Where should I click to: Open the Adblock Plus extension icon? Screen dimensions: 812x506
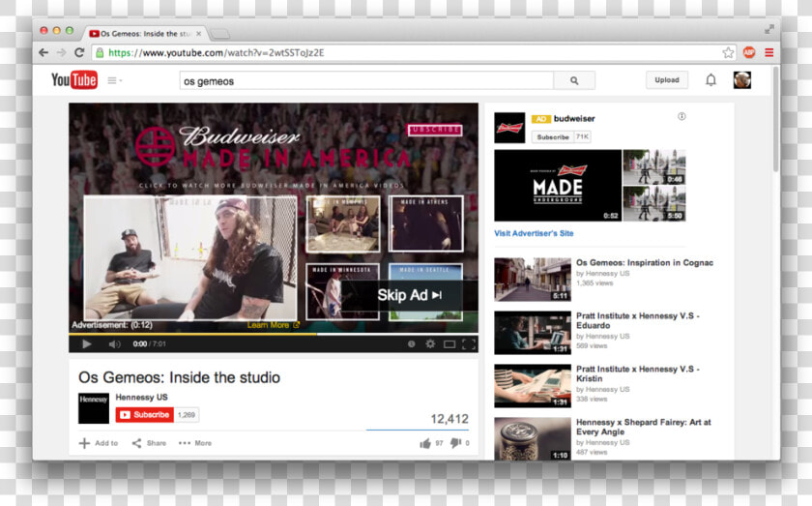coord(749,52)
